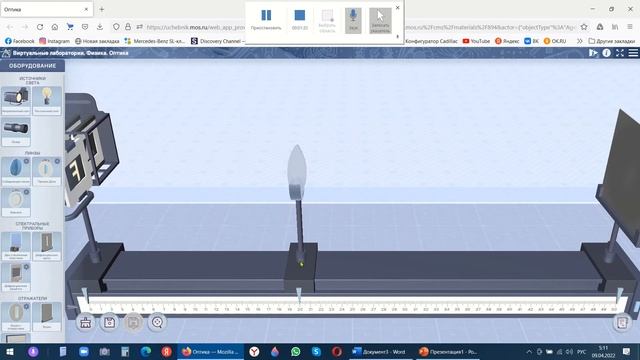Image resolution: width=640 pixels, height=360 pixels.
Task: Toggle record pointer option in recorder
Action: [x=380, y=20]
